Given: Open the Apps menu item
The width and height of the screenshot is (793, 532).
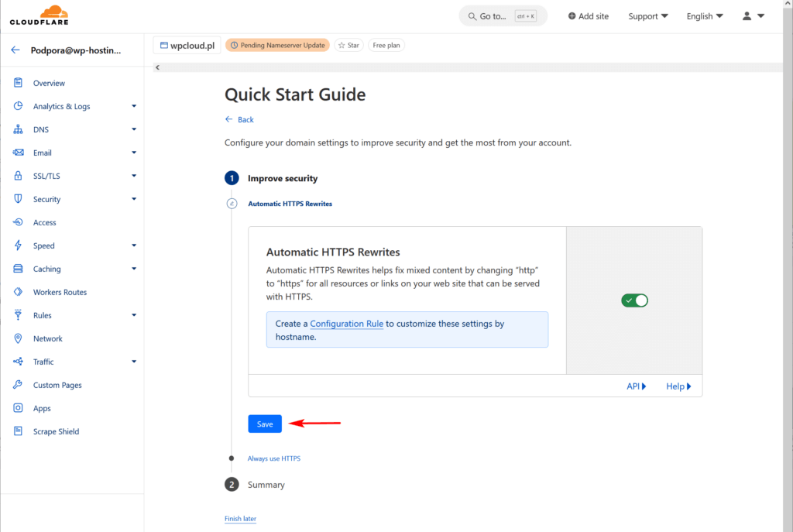Looking at the screenshot, I should click(42, 408).
